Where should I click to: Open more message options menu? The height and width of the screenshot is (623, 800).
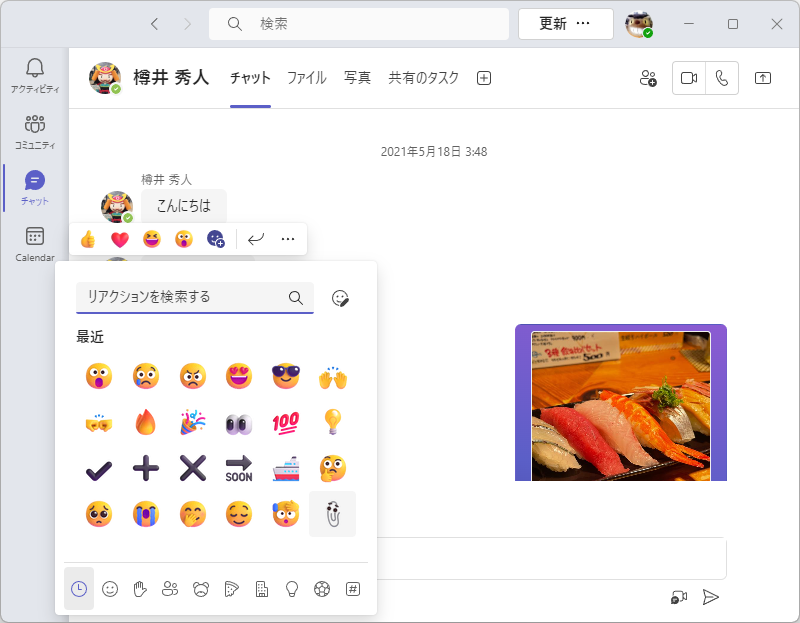(287, 238)
